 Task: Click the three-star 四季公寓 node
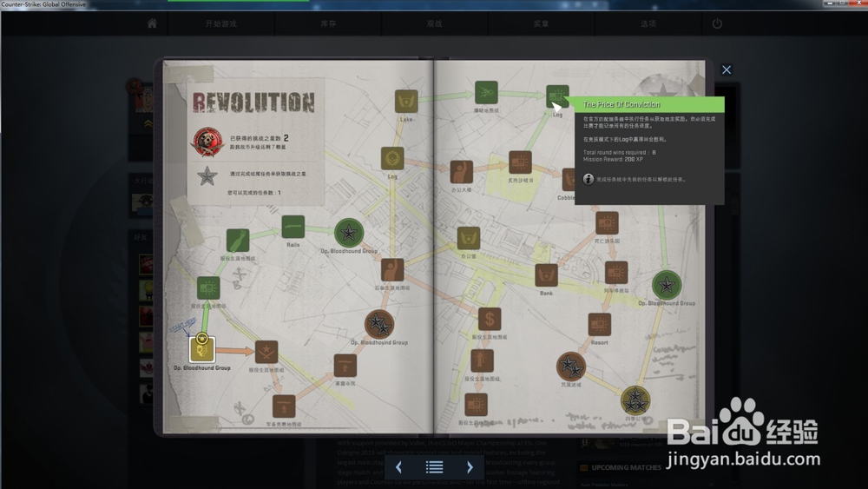click(x=635, y=400)
